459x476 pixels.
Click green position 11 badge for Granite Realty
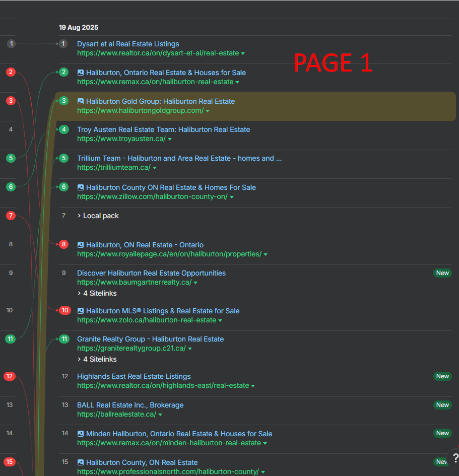pos(64,339)
